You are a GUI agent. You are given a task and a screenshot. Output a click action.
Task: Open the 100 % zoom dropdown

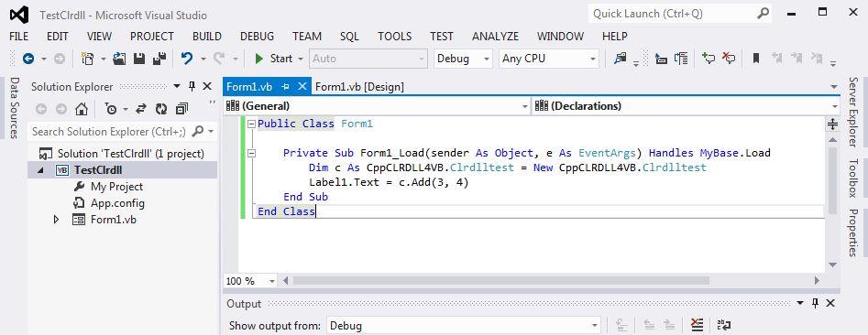pos(271,281)
